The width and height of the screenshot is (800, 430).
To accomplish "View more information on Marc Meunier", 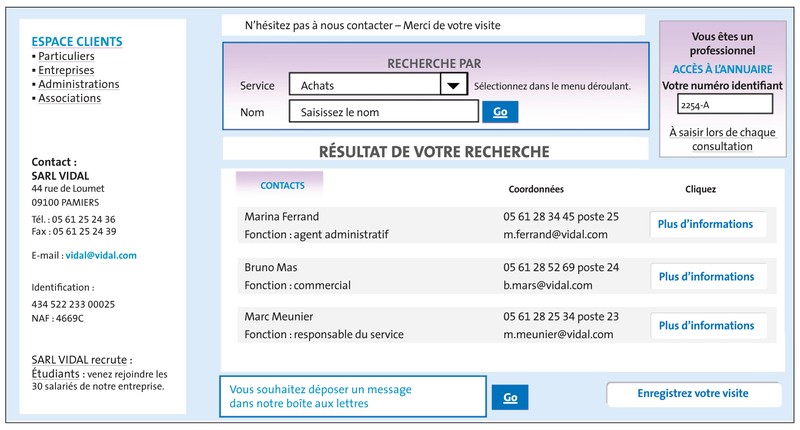I will click(x=706, y=326).
